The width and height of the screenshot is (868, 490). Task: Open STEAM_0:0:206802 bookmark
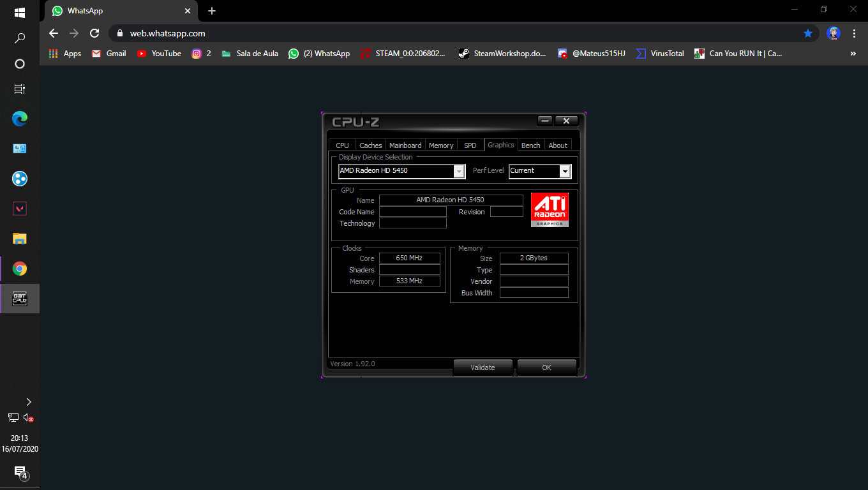(x=403, y=54)
